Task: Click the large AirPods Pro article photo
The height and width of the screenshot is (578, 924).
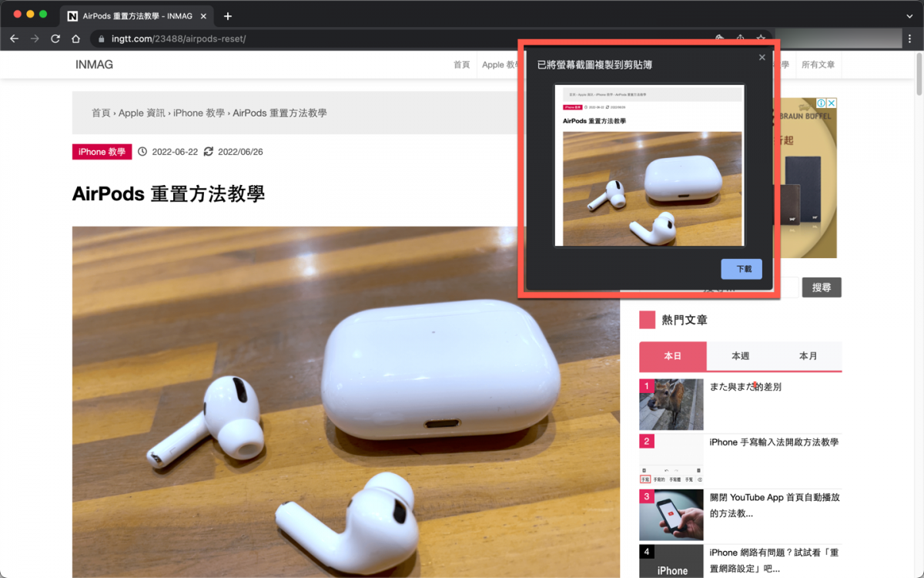Action: 346,402
